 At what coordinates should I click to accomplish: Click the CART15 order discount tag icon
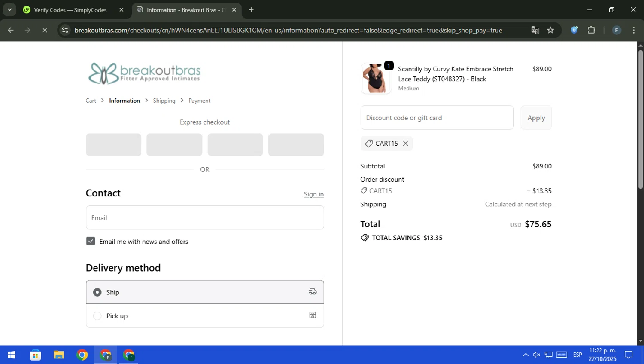coord(364,190)
